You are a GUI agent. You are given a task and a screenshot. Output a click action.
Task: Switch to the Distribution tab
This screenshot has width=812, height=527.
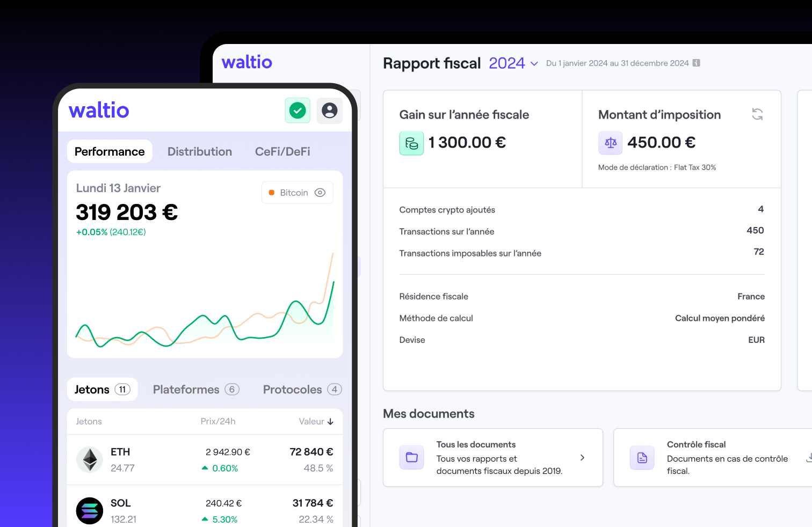[x=199, y=151]
